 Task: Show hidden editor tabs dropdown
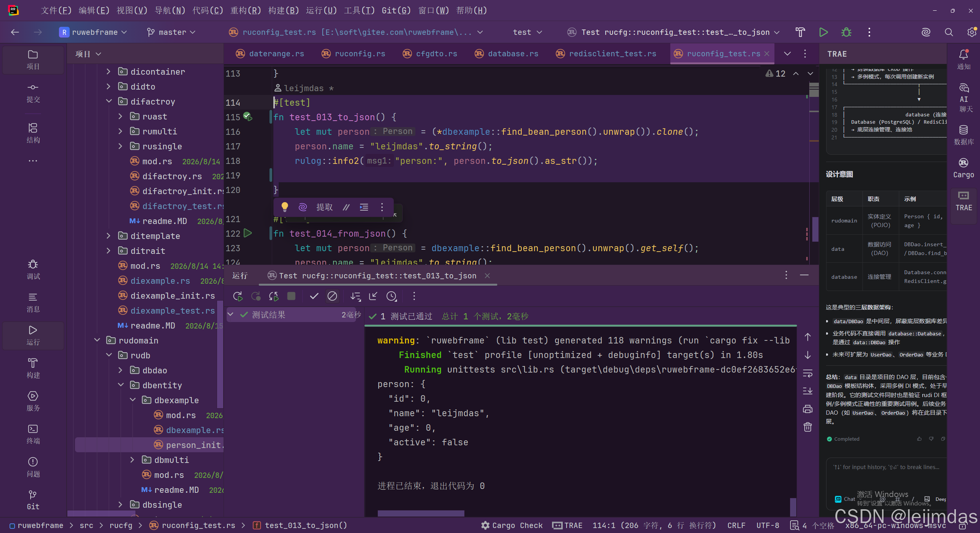click(787, 54)
